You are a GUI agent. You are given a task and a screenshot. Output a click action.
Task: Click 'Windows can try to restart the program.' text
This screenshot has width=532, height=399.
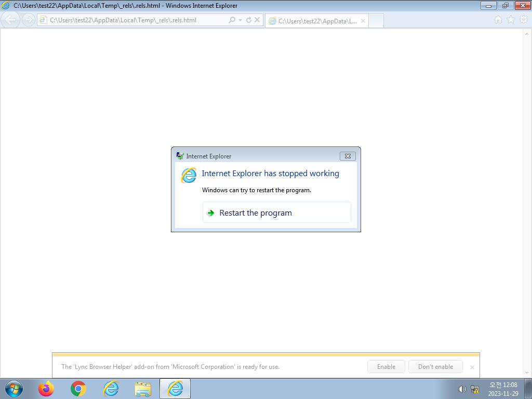point(257,190)
